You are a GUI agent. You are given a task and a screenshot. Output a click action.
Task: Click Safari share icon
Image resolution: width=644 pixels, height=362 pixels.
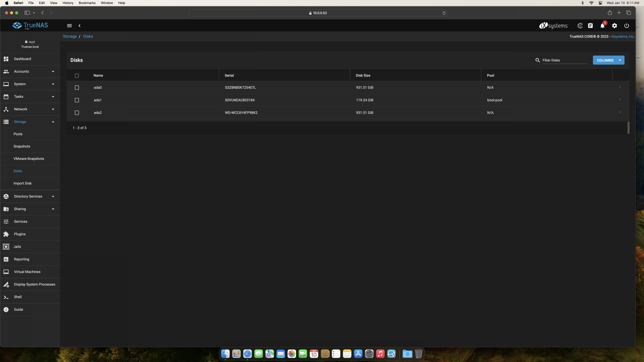pyautogui.click(x=610, y=13)
